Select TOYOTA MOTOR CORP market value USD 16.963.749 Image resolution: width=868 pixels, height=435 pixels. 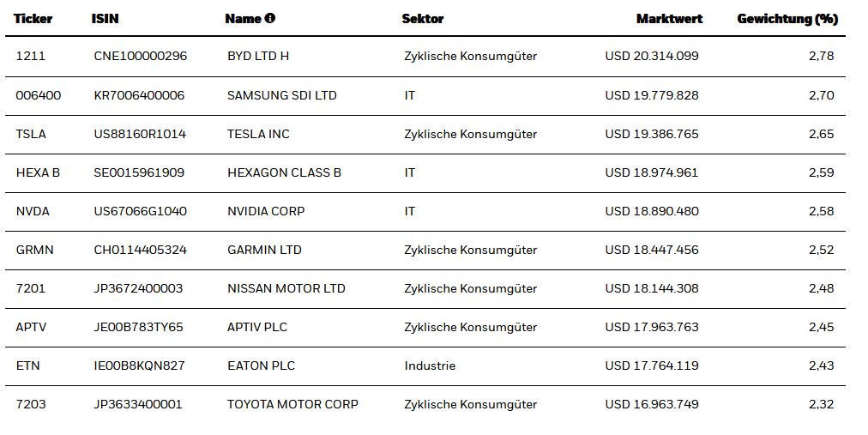click(x=651, y=404)
